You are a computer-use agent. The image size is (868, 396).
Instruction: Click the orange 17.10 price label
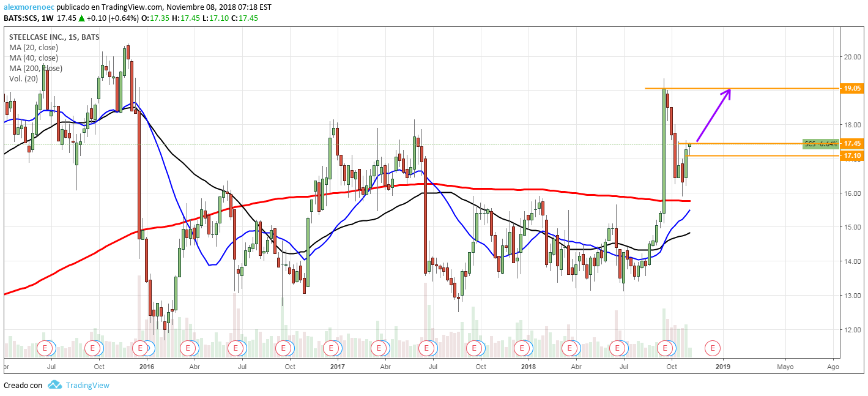pyautogui.click(x=852, y=156)
